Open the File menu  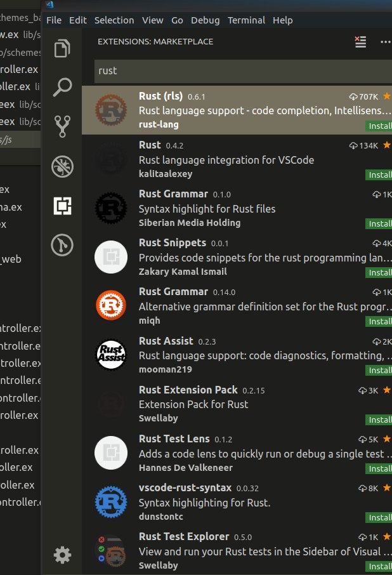(54, 20)
